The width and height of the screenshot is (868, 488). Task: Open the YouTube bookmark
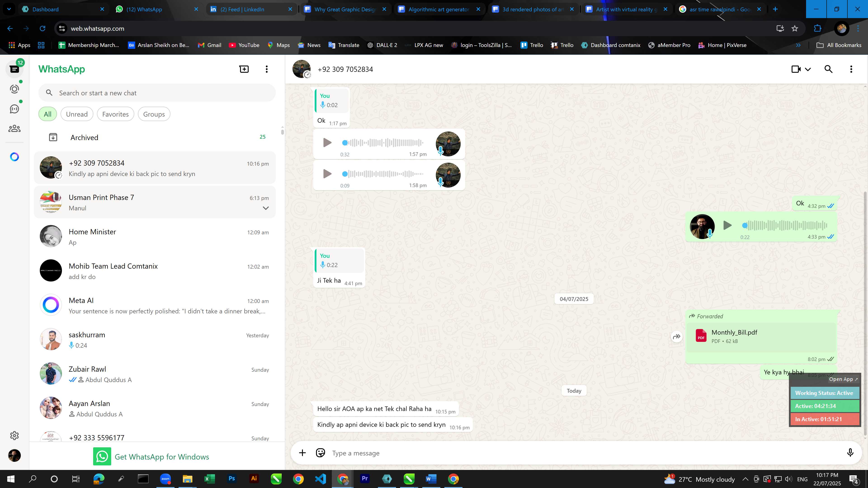(x=244, y=45)
